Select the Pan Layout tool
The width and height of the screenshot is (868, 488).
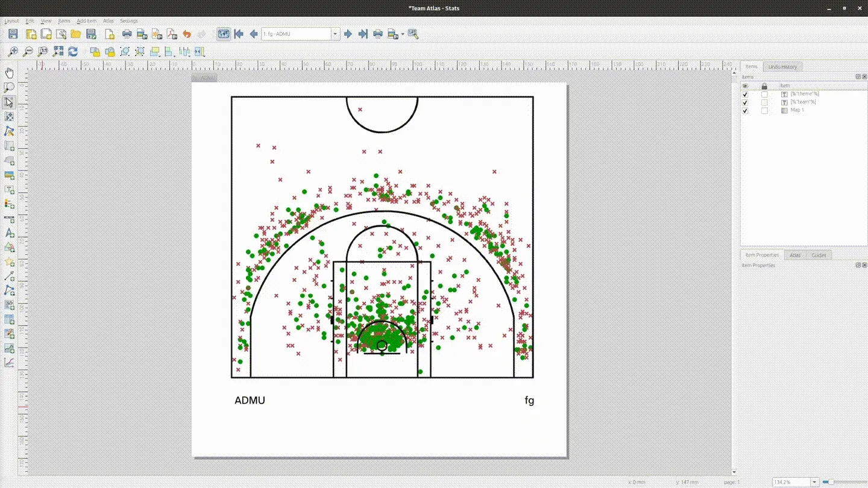click(x=9, y=73)
